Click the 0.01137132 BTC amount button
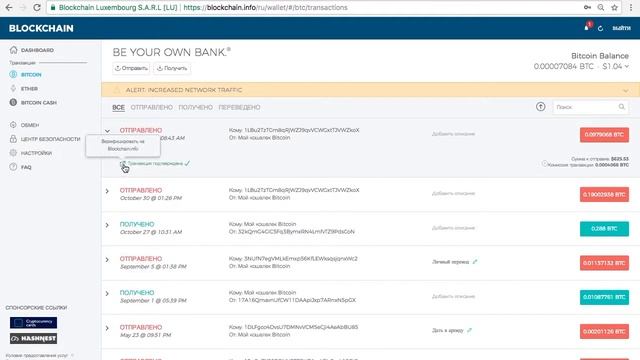 click(604, 263)
